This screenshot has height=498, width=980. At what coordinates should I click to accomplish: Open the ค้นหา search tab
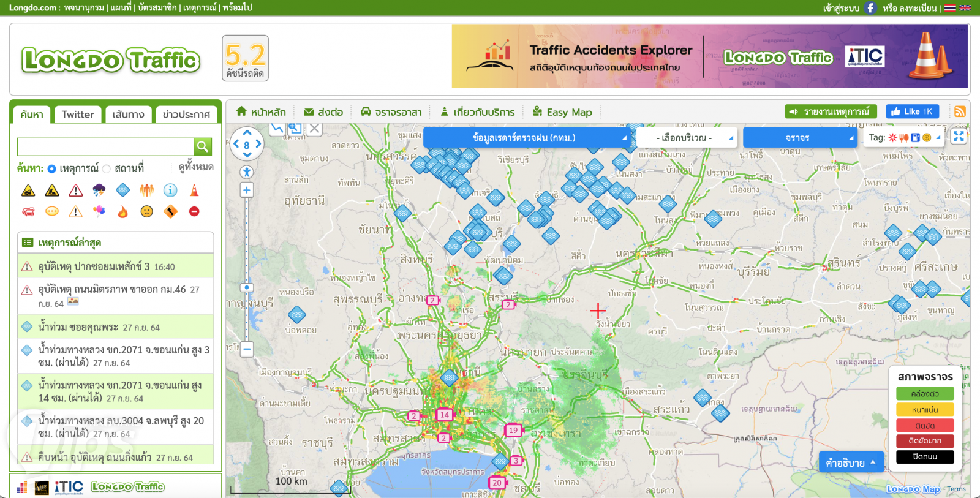(32, 115)
